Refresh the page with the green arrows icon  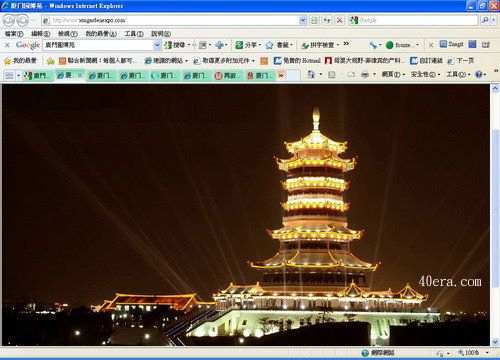click(327, 20)
